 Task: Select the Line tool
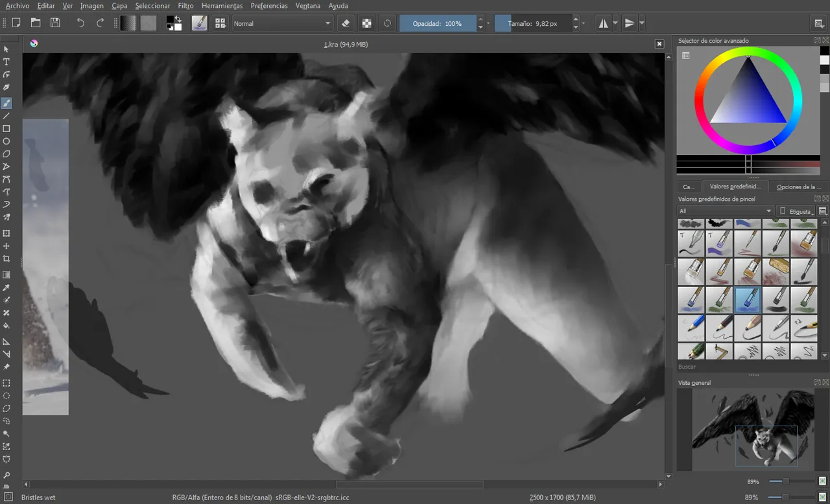tap(6, 116)
